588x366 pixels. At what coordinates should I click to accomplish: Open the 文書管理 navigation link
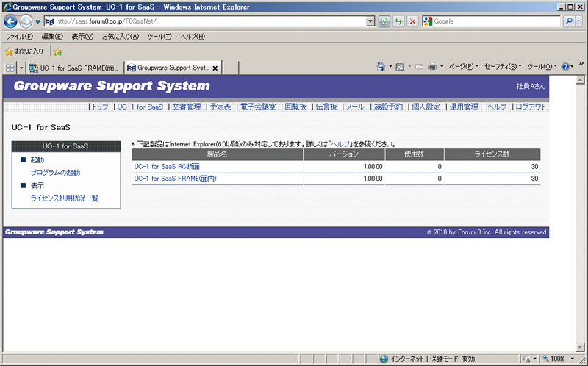point(187,107)
